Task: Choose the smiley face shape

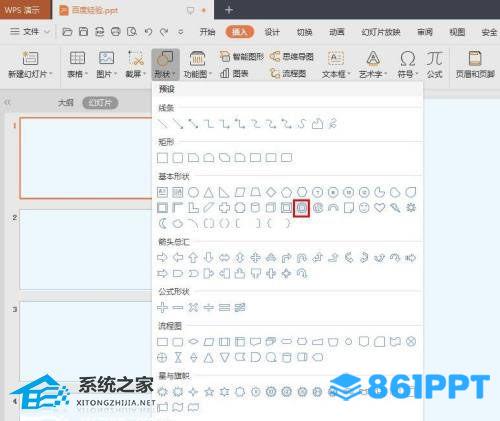Action: [364, 208]
